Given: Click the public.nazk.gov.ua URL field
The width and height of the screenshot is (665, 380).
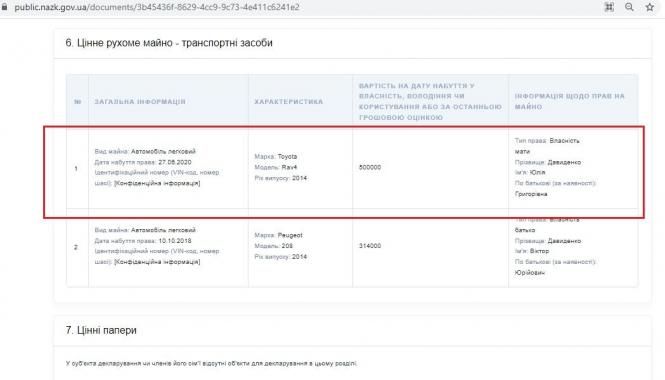Looking at the screenshot, I should (x=157, y=7).
